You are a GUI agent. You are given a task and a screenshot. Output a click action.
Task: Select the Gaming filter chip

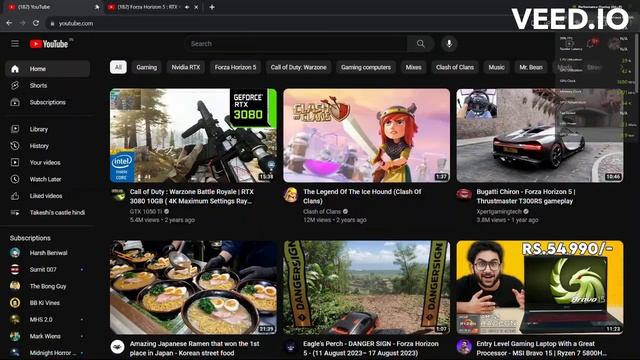[x=147, y=67]
